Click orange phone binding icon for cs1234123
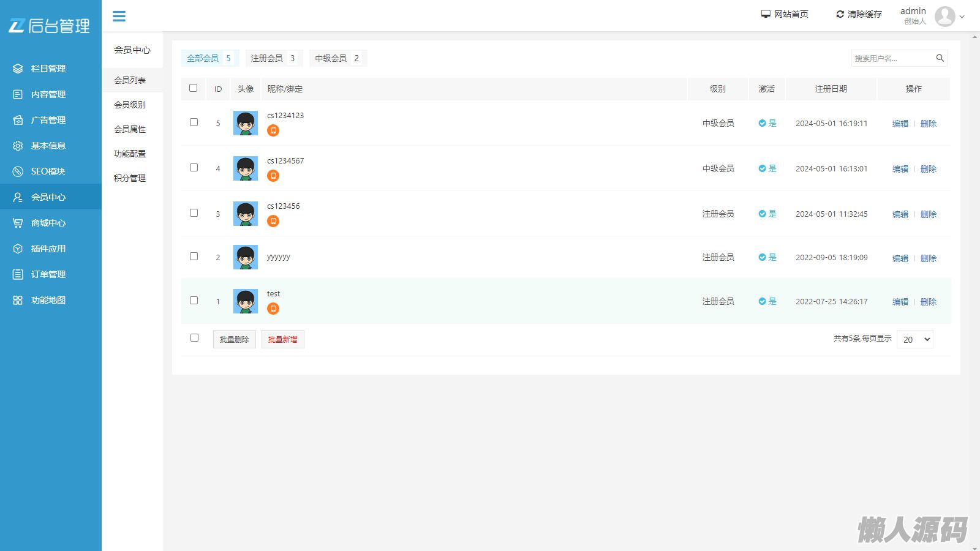This screenshot has width=980, height=551. click(273, 130)
